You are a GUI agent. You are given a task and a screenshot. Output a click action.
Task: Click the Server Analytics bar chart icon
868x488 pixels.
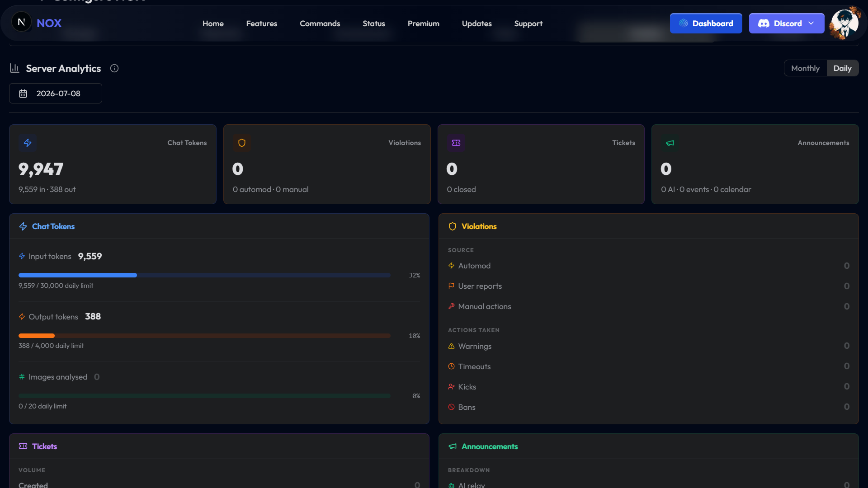point(14,68)
